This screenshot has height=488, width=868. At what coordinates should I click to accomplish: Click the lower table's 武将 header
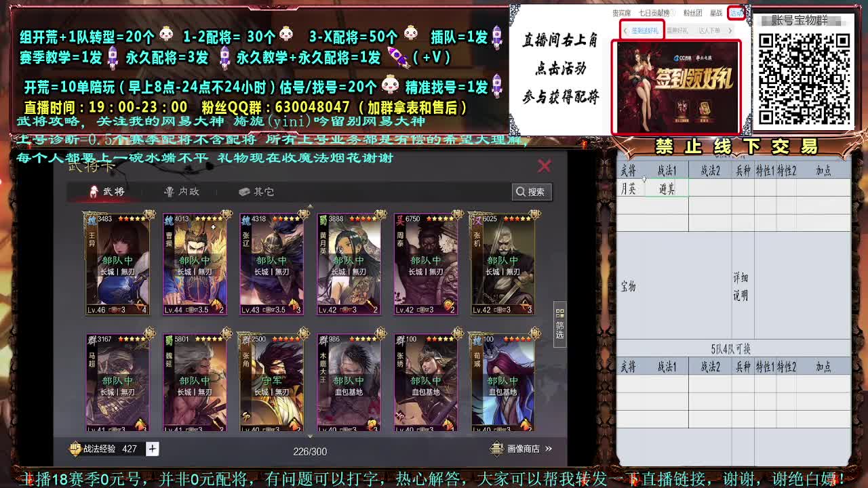coord(629,367)
